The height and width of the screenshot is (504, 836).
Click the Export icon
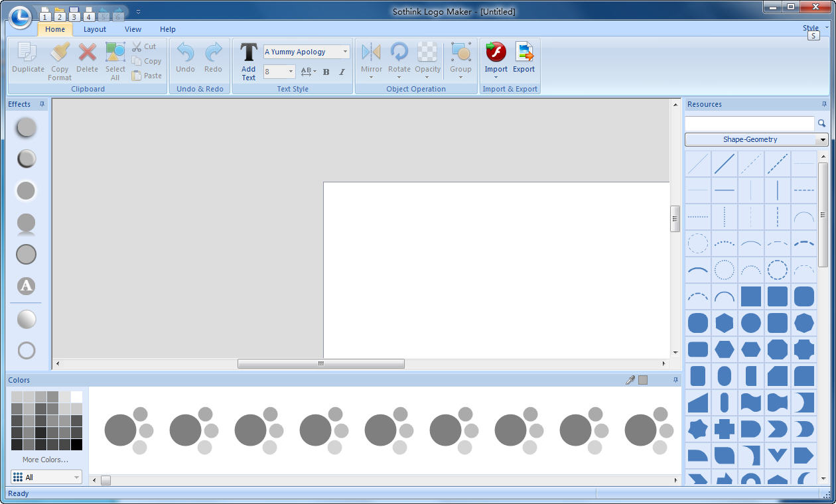point(523,52)
